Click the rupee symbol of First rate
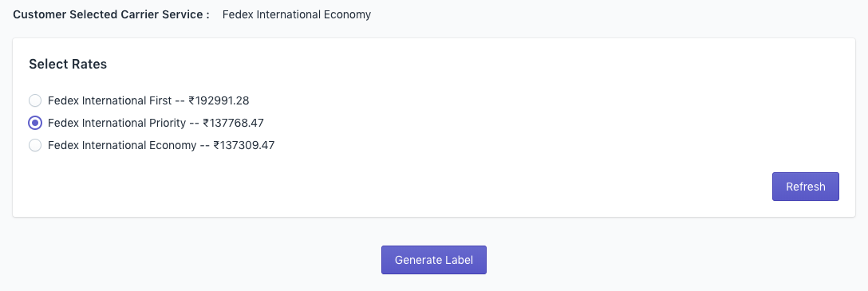Viewport: 868px width, 291px height. (191, 100)
